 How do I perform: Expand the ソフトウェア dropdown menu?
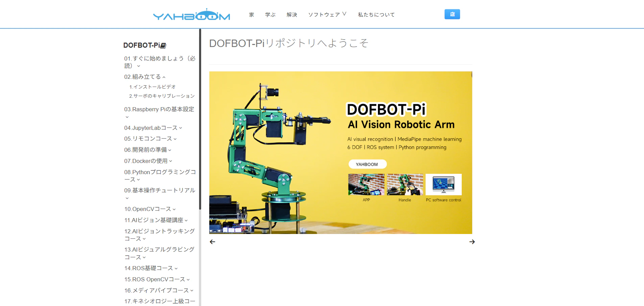(x=327, y=15)
